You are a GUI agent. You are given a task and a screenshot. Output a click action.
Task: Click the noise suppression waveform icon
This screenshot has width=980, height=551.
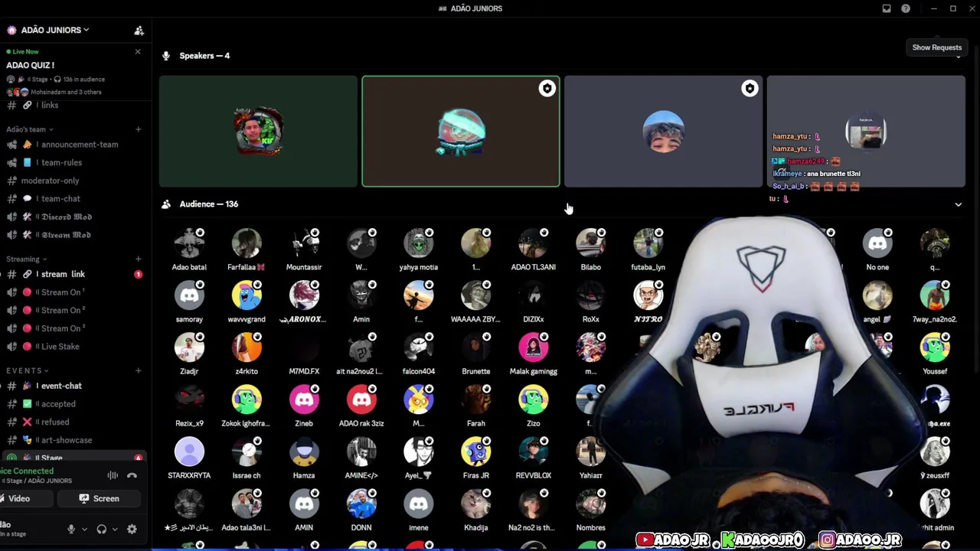click(113, 475)
